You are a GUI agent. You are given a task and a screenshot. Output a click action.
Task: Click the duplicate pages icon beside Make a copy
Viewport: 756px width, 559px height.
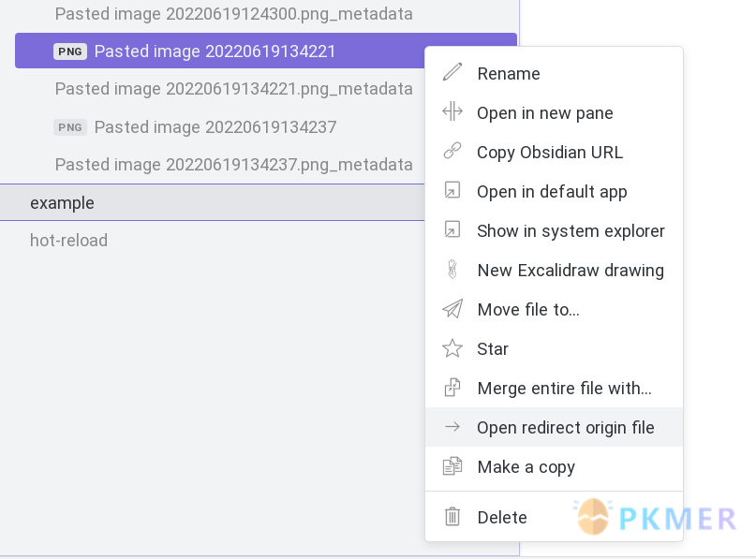click(452, 466)
